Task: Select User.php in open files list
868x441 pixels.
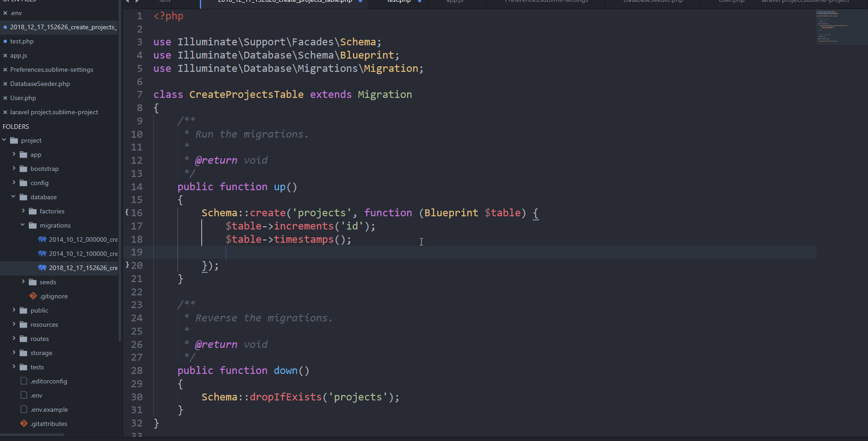Action: click(x=23, y=98)
